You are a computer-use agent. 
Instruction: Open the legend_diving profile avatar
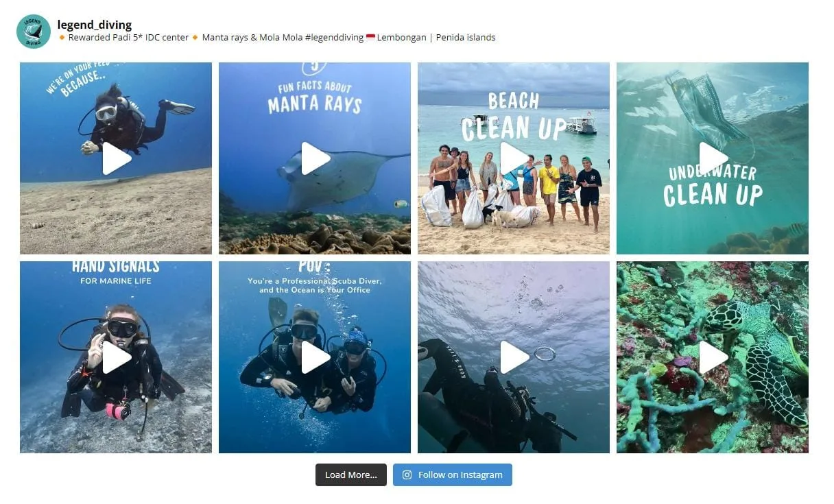coord(33,31)
